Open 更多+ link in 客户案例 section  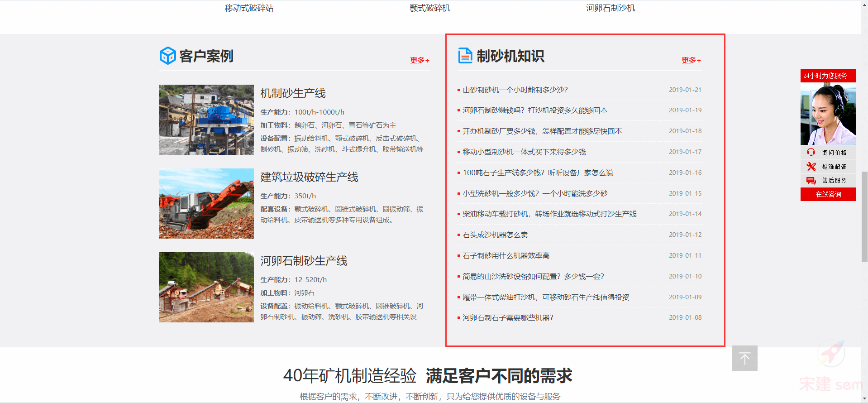pyautogui.click(x=420, y=60)
